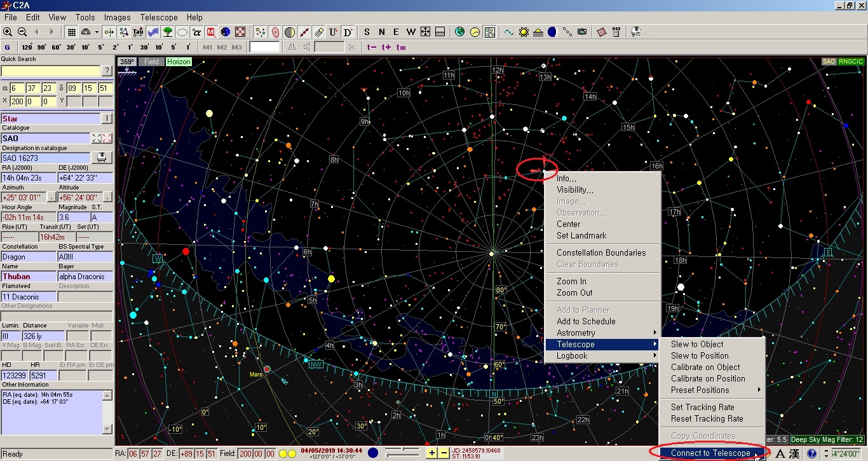Switch to Horizon view tab

click(x=179, y=62)
